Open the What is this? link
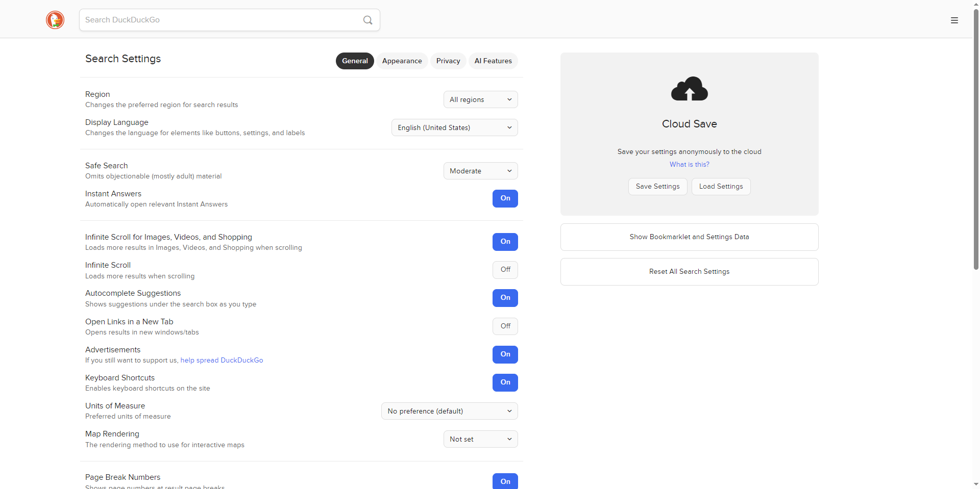The width and height of the screenshot is (980, 489). point(689,164)
